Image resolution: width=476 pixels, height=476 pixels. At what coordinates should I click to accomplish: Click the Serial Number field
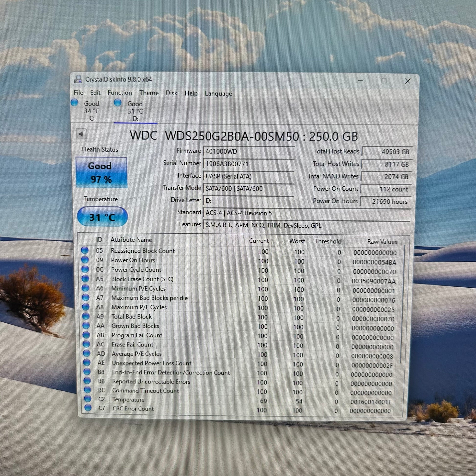click(x=249, y=164)
